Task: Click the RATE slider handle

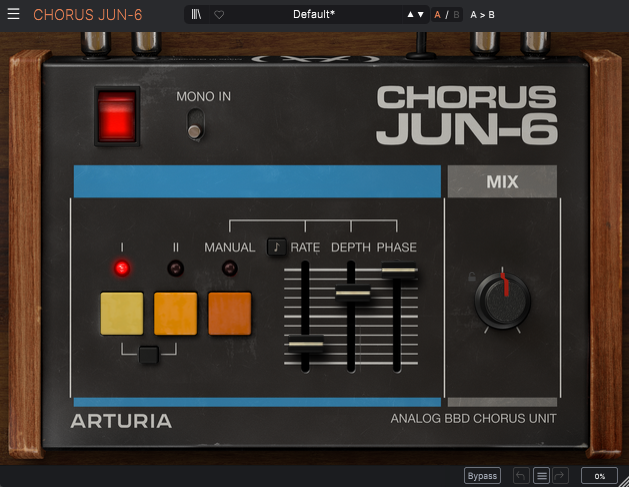Action: (x=306, y=344)
